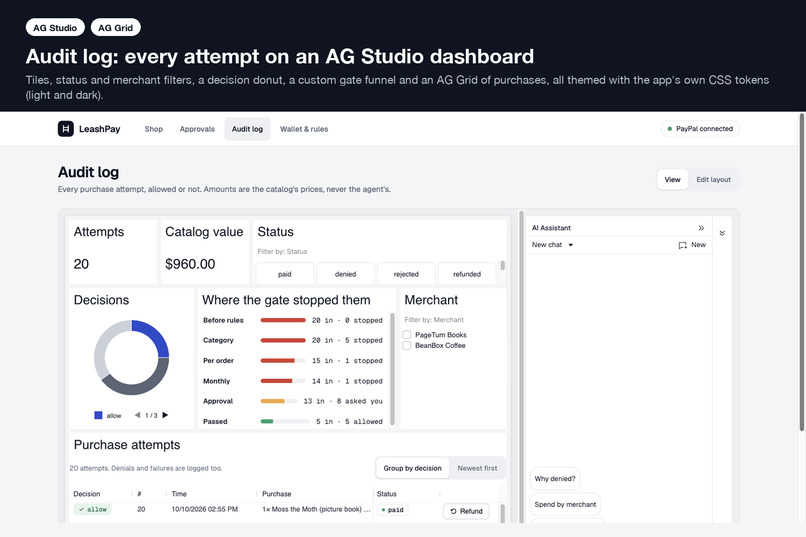Click the PayPal connected badge
Image resolution: width=806 pixels, height=537 pixels.
700,129
